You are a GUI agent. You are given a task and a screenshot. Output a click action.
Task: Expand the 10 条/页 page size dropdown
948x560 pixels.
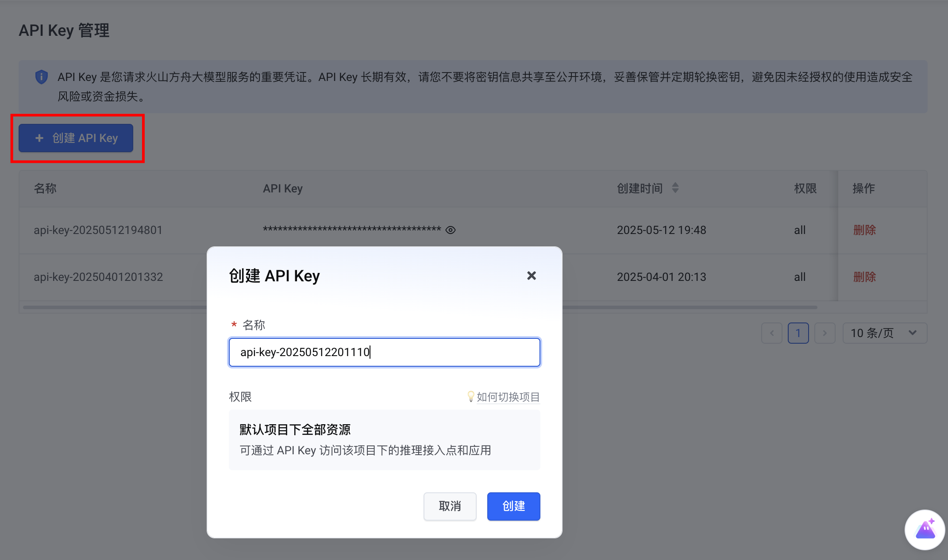pos(884,333)
